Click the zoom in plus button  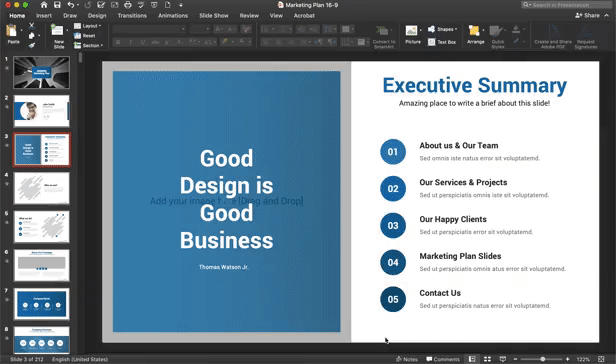pos(568,359)
